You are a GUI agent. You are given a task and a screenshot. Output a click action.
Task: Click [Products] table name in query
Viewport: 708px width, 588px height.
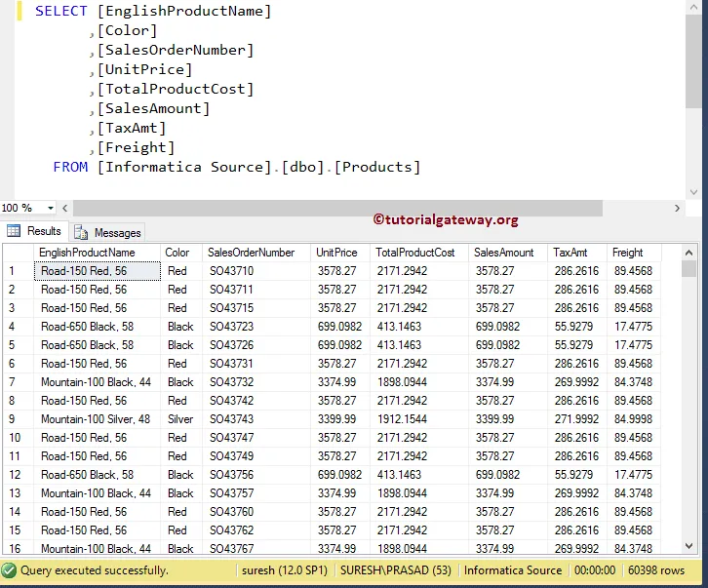(x=377, y=167)
